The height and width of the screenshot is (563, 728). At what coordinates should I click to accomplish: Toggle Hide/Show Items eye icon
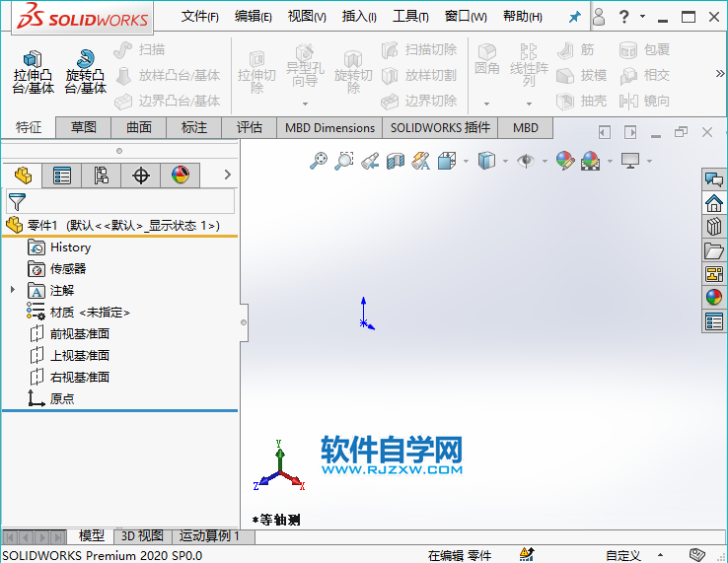tap(526, 161)
